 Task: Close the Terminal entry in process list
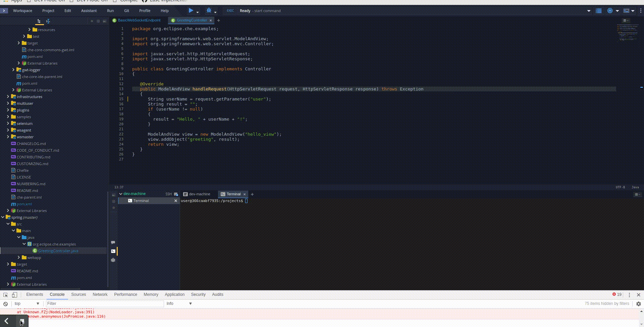click(175, 201)
